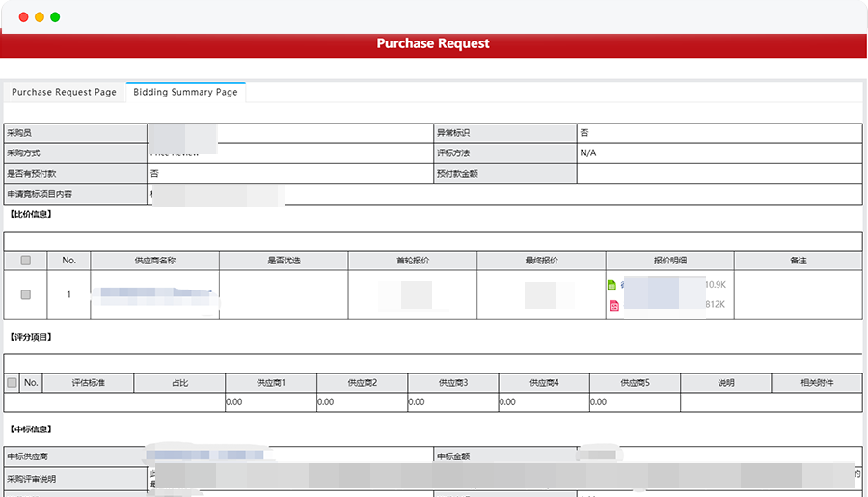Image resolution: width=868 pixels, height=497 pixels.
Task: Select the 0.00 score under 供应商1
Action: 234,402
